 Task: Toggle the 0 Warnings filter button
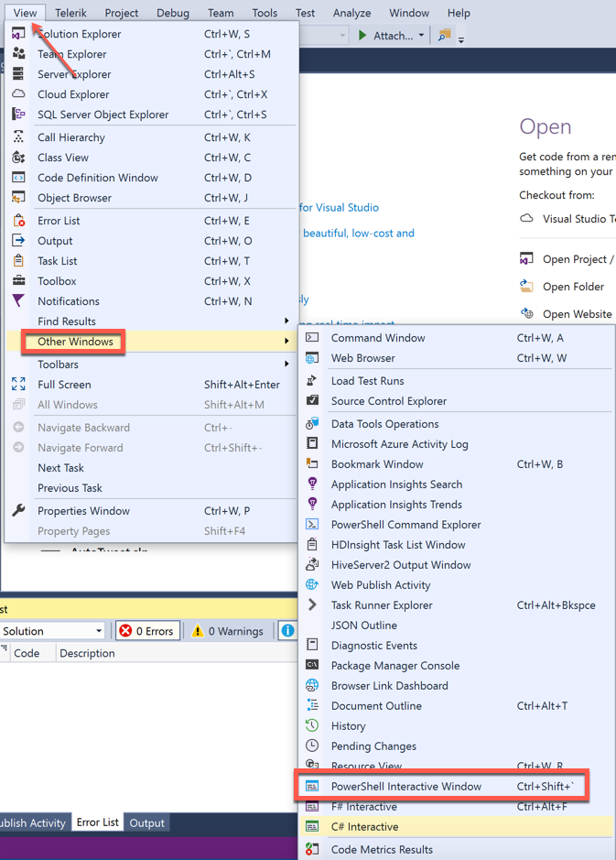228,631
